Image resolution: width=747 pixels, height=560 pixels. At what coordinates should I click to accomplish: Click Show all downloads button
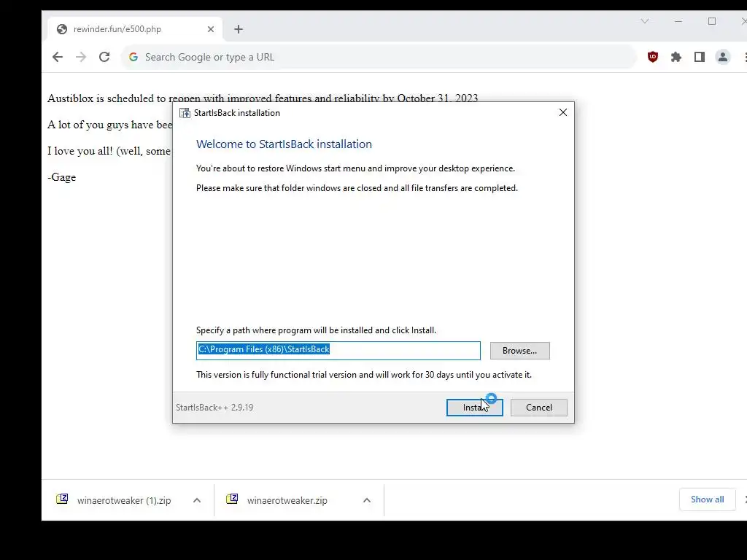pos(708,499)
